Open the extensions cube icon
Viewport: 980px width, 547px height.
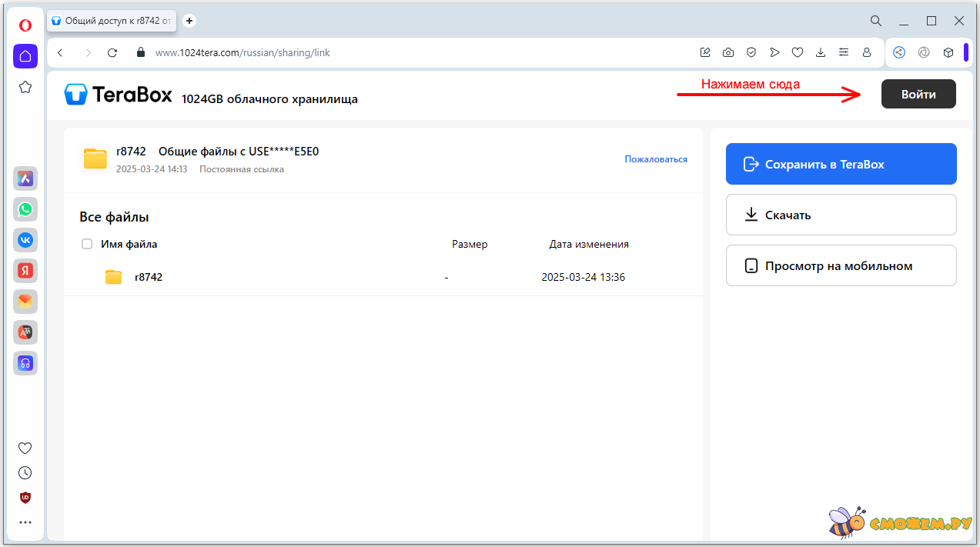pos(948,53)
